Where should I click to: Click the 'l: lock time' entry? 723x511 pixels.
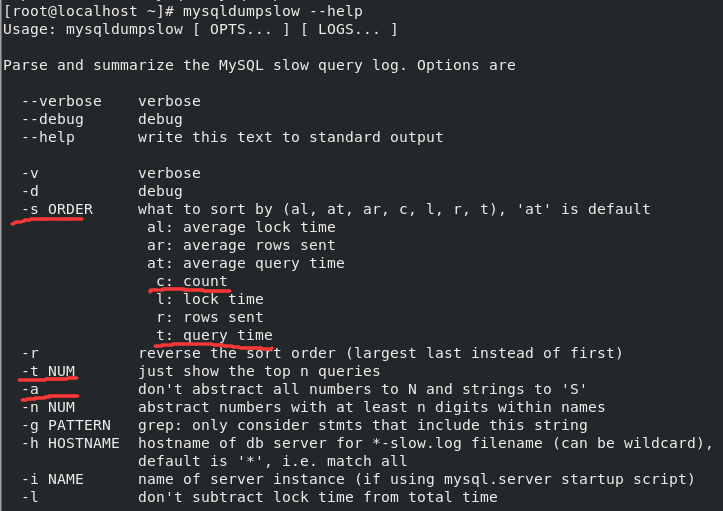[210, 299]
